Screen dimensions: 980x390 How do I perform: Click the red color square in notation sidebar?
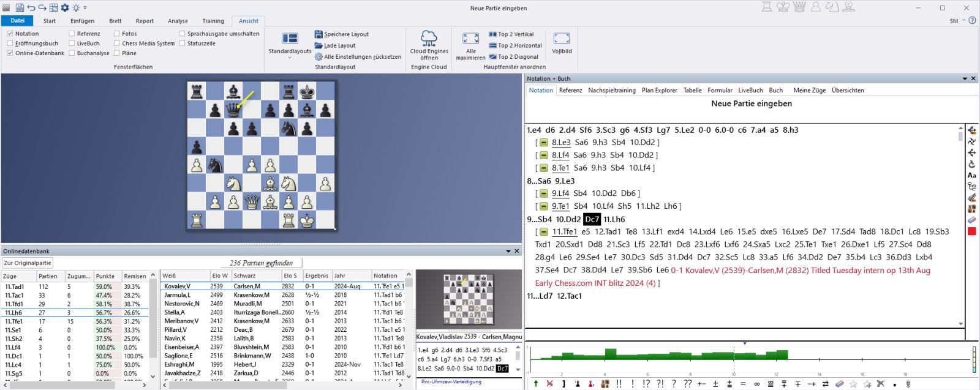tap(971, 231)
